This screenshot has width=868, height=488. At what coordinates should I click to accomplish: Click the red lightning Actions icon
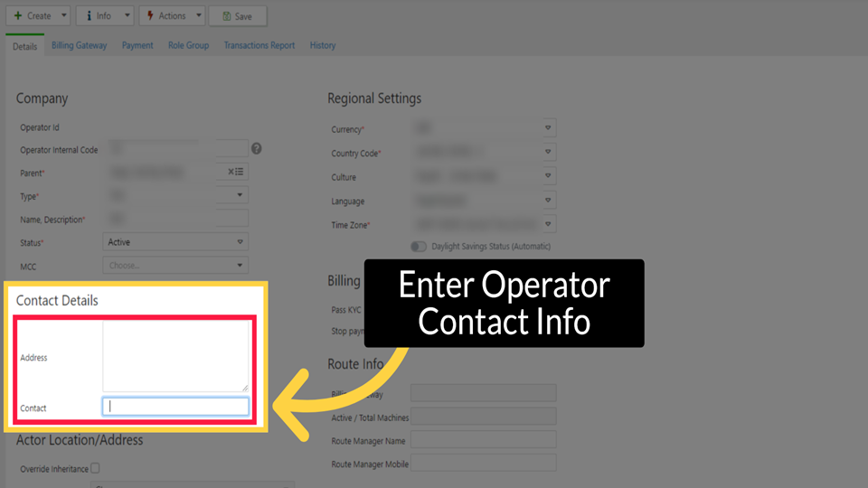tap(150, 15)
